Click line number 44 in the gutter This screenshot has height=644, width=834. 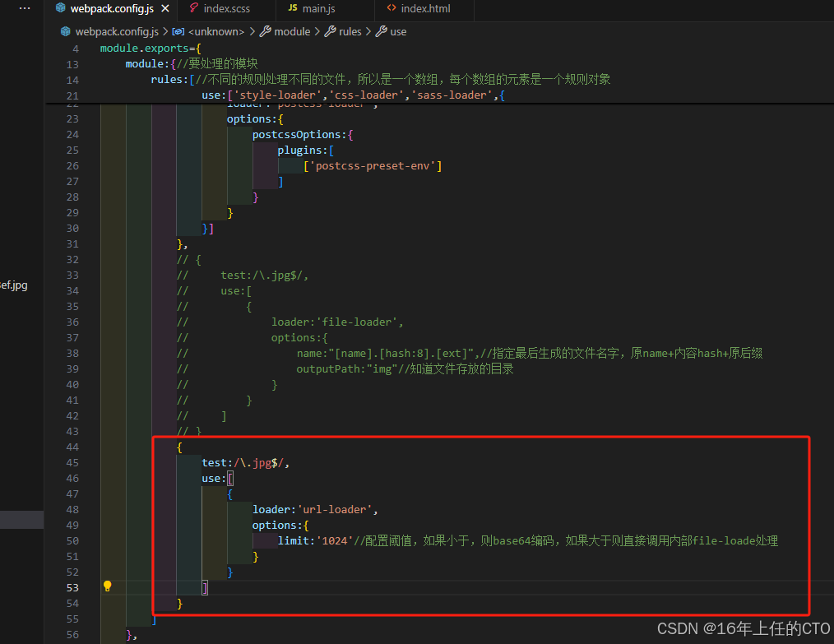click(x=72, y=447)
